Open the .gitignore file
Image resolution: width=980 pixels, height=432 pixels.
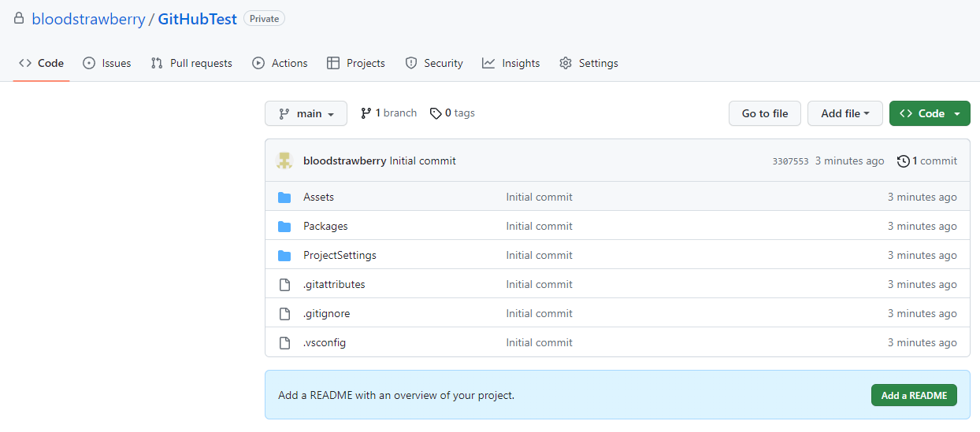(x=326, y=313)
